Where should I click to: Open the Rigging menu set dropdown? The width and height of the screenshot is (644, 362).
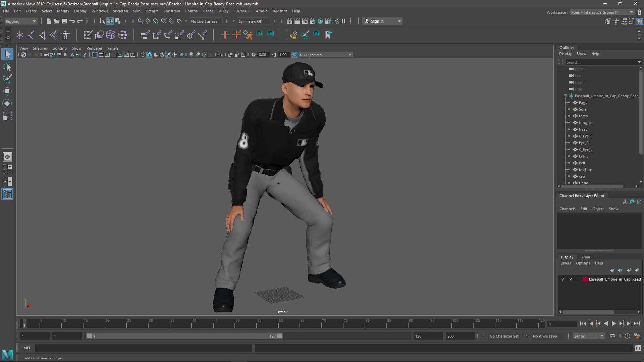click(21, 21)
